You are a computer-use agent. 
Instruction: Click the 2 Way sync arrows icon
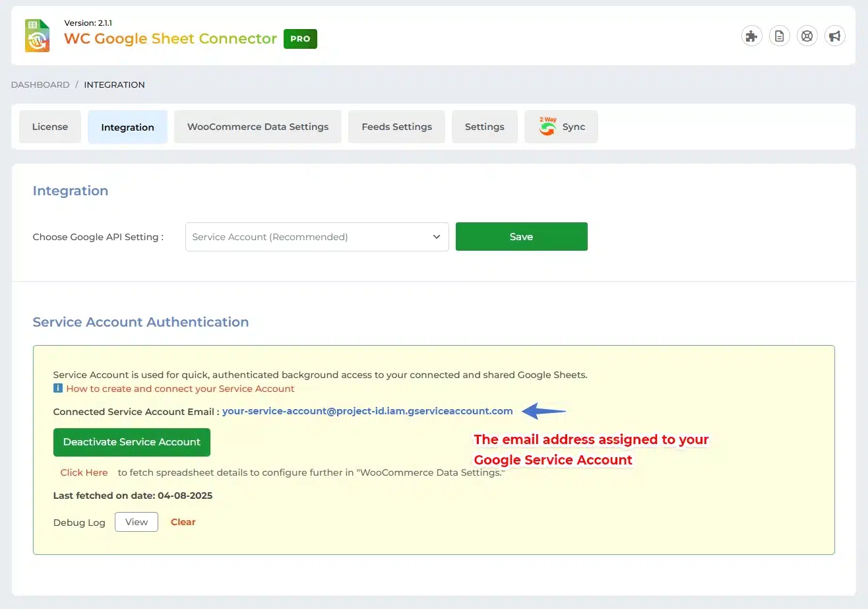point(547,127)
